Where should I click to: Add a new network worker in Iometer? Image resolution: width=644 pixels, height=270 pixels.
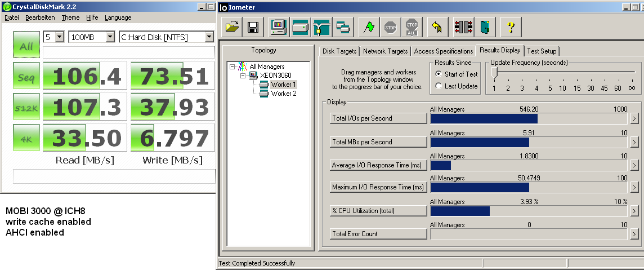321,28
